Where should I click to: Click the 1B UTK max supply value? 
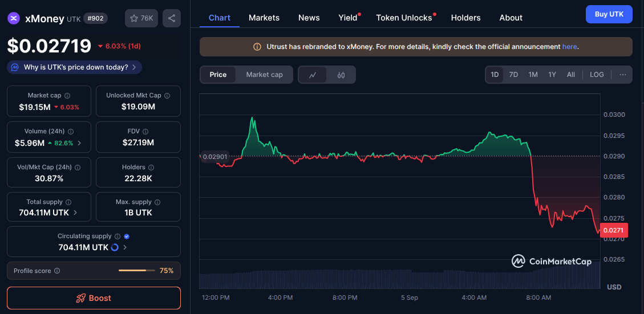click(x=139, y=213)
